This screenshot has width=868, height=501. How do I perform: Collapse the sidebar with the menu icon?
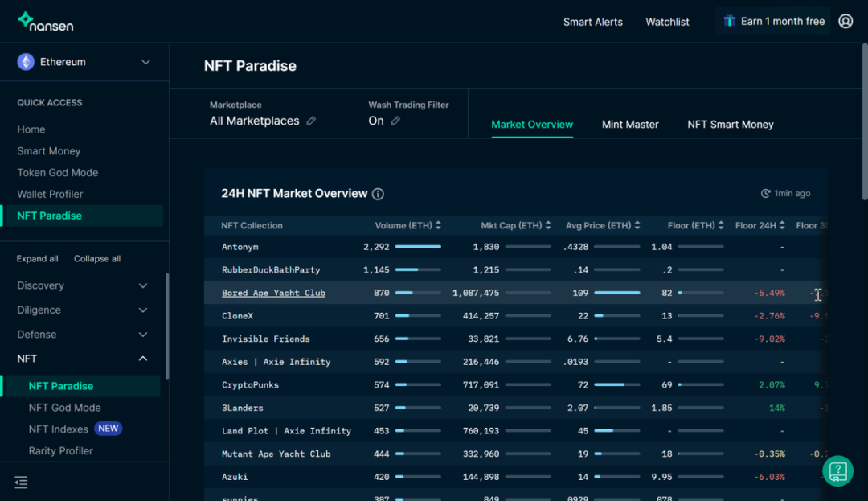(x=21, y=483)
